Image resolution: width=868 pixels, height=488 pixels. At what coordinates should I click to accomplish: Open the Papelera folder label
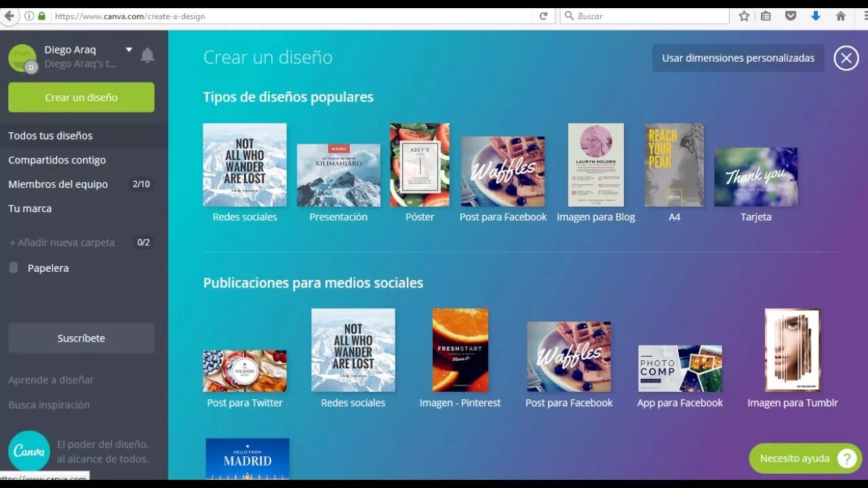(48, 268)
